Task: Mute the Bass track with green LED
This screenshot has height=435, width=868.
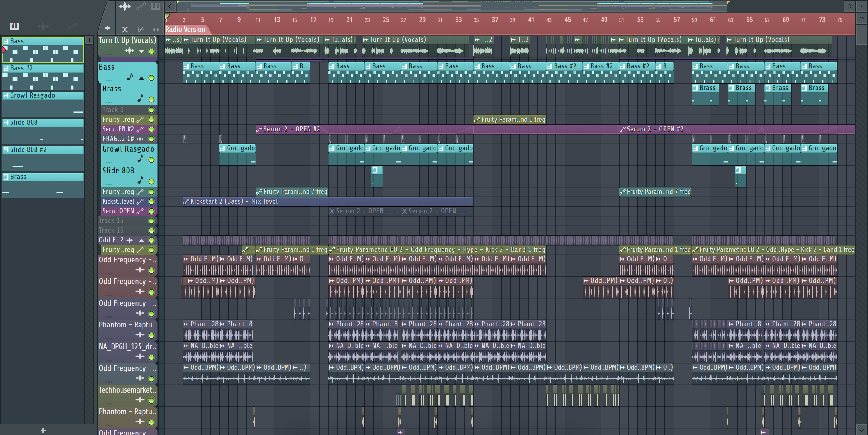Action: coord(152,78)
